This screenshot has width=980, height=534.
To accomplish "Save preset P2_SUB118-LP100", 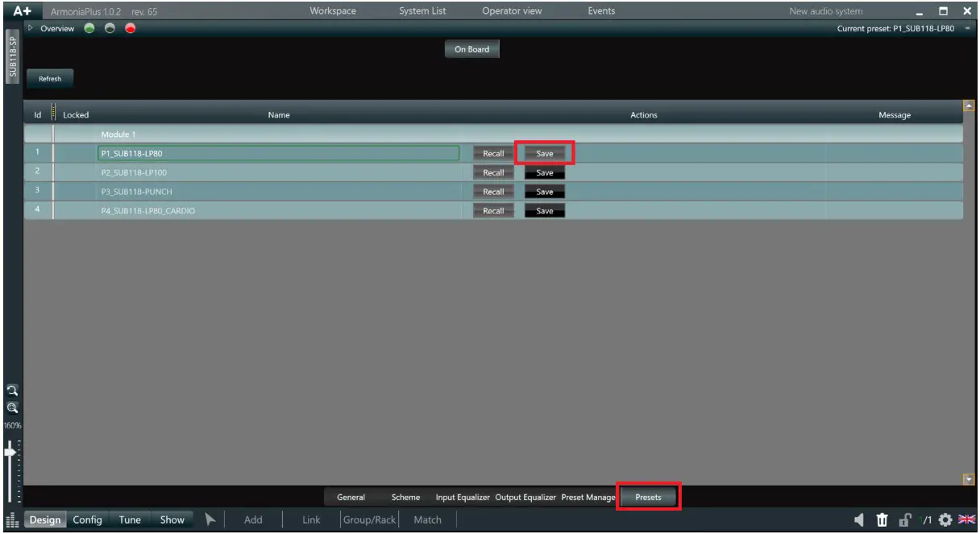I will pyautogui.click(x=545, y=172).
